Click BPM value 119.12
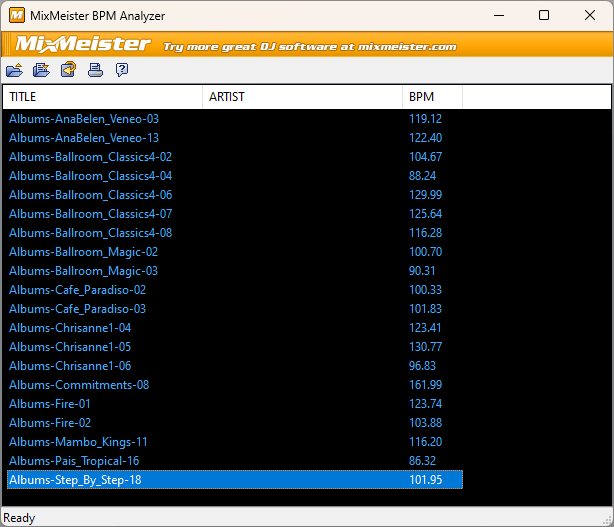614x527 pixels. 426,119
